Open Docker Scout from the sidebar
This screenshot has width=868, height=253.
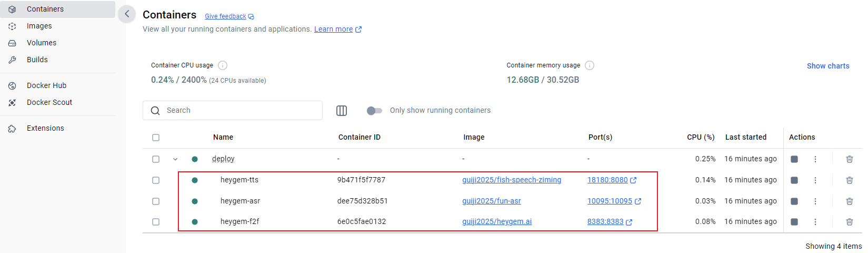[57, 102]
